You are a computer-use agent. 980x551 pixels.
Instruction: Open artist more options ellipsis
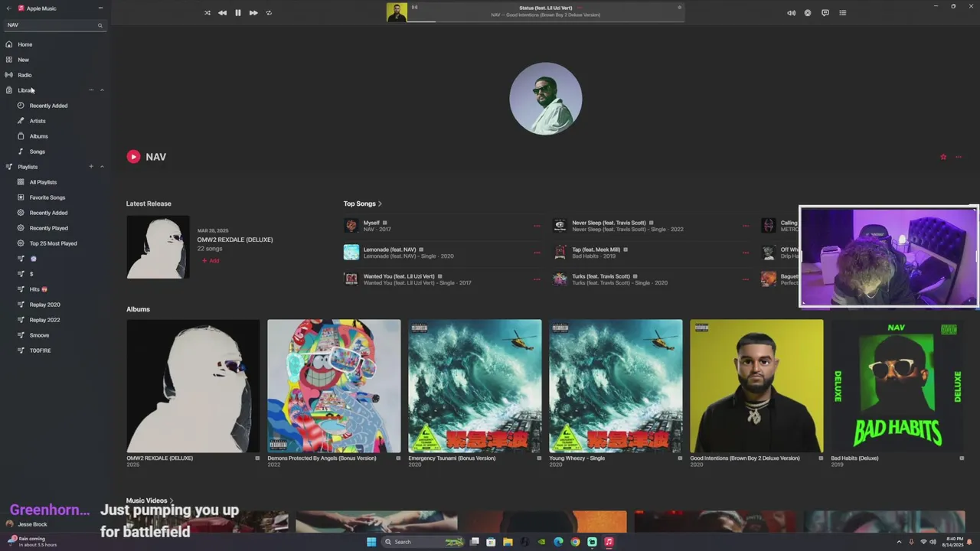tap(959, 157)
